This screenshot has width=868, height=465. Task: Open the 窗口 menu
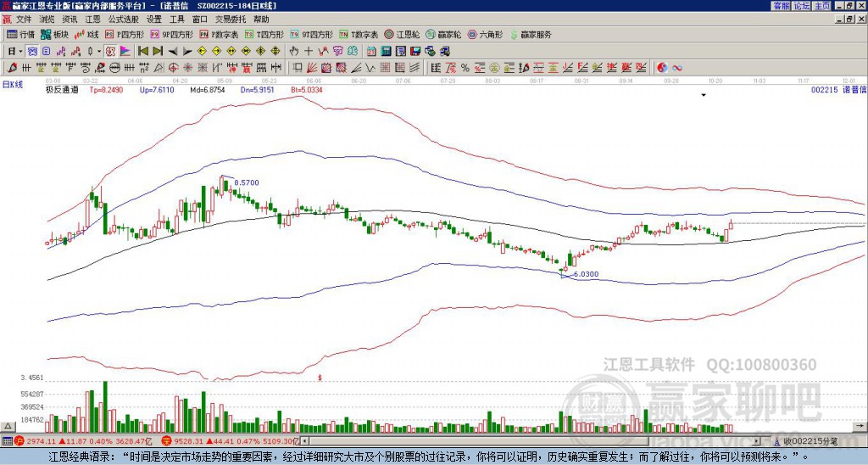[x=200, y=20]
